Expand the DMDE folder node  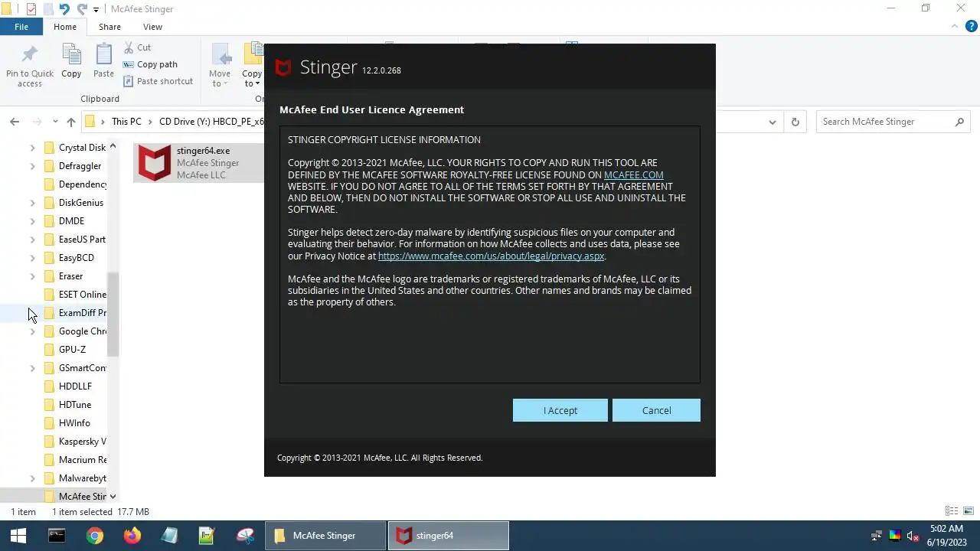pos(32,221)
